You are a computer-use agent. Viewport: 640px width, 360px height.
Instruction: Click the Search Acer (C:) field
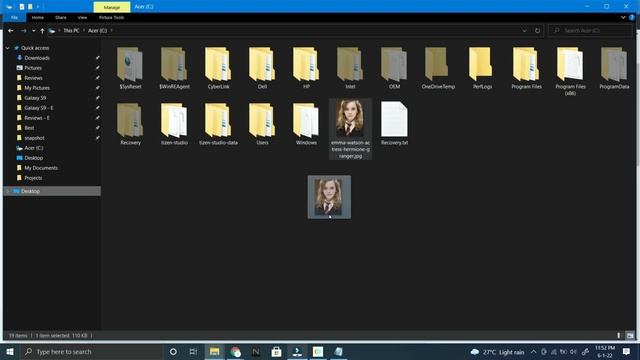(590, 31)
